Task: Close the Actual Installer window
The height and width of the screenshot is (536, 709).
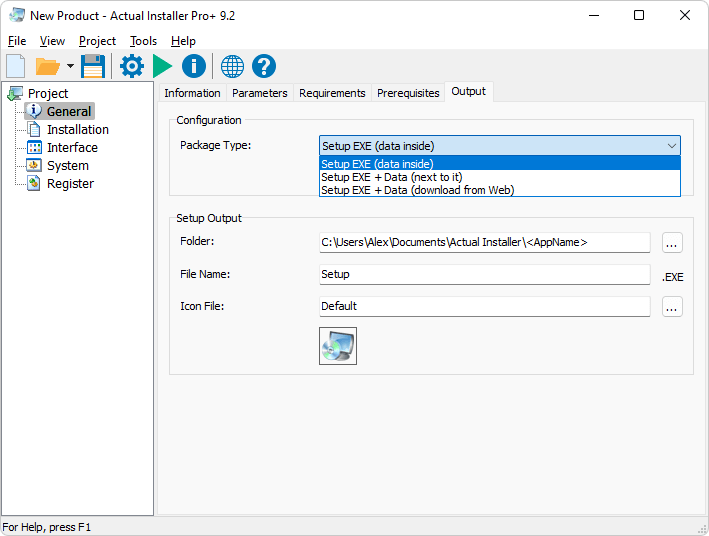Action: [x=685, y=15]
